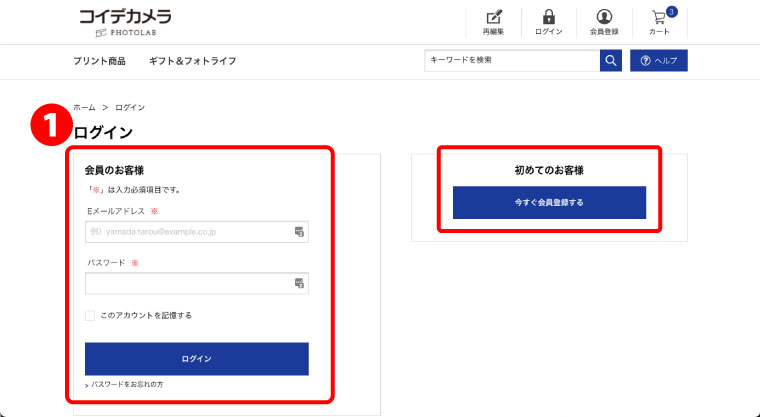Click the blue magnifier search button
This screenshot has height=417, width=760.
[610, 61]
